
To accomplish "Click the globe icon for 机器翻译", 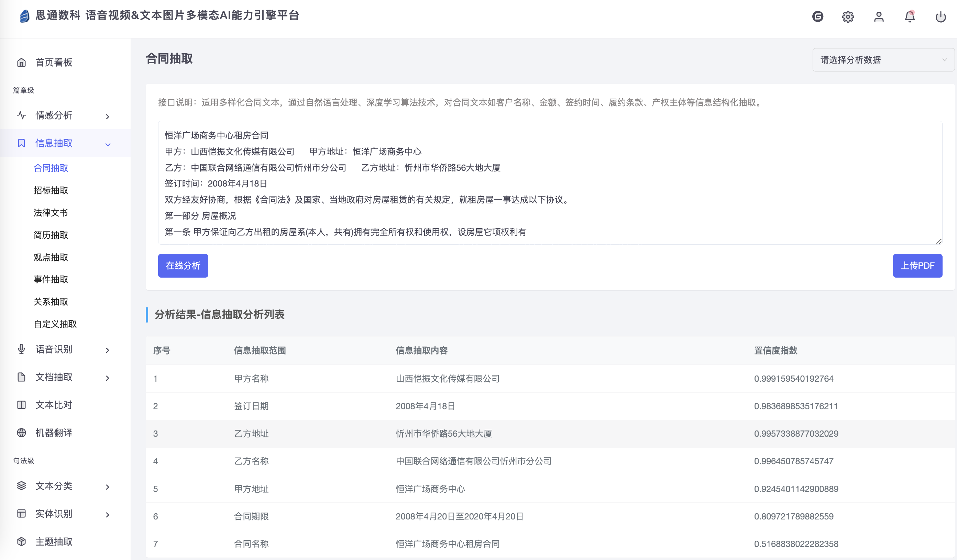I will [22, 433].
